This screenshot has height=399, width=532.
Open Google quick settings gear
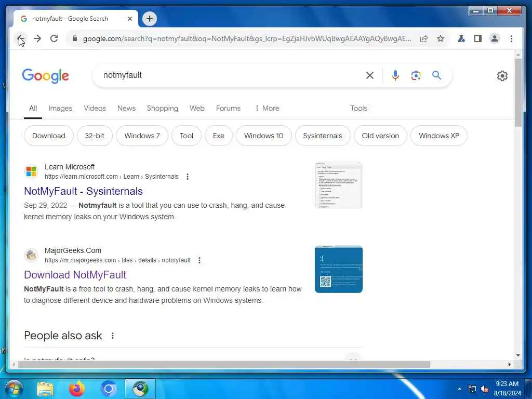coord(502,76)
